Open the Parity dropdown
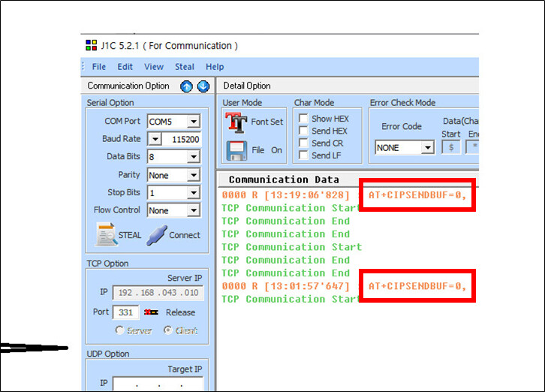The image size is (545, 392). coord(194,175)
